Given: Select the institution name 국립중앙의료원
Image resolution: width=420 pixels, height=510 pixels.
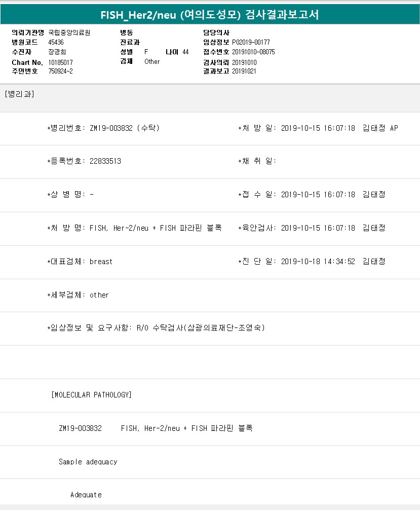Looking at the screenshot, I should pos(72,32).
